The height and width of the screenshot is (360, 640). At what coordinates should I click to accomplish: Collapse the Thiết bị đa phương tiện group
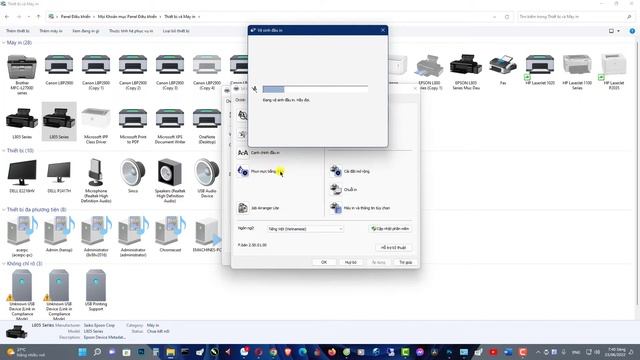point(4,209)
